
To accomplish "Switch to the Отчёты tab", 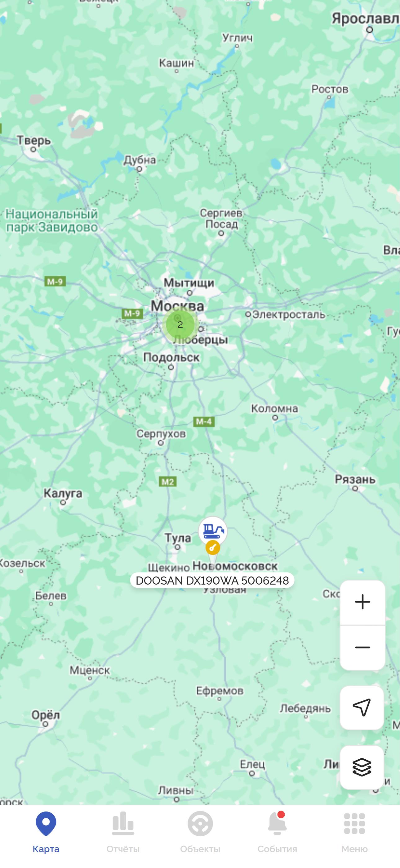I will click(x=123, y=832).
